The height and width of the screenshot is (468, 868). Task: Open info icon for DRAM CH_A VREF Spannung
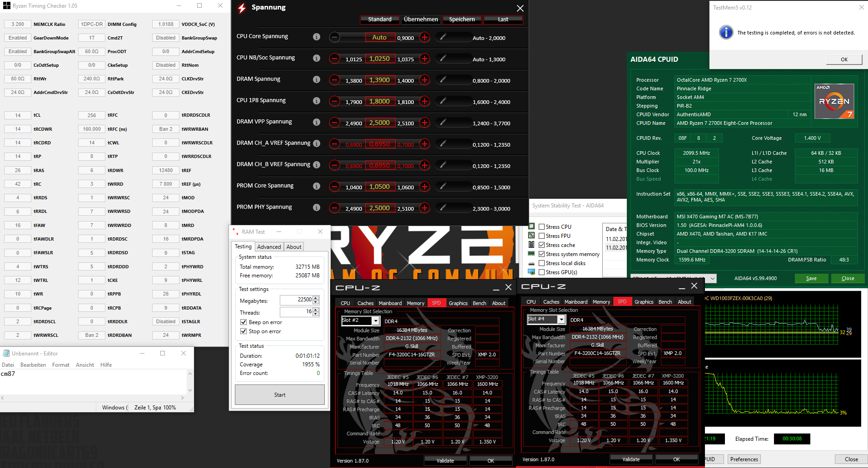tap(317, 143)
